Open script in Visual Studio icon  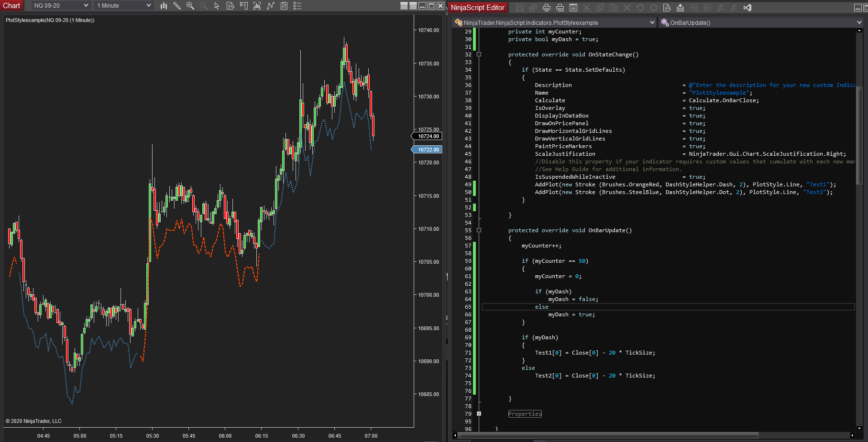[x=747, y=8]
